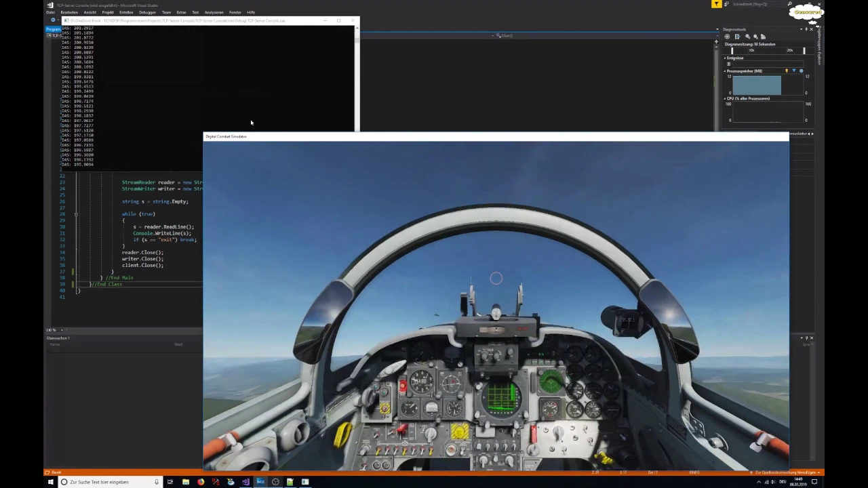
Task: Collapse the Ereignisse section
Action: 725,58
